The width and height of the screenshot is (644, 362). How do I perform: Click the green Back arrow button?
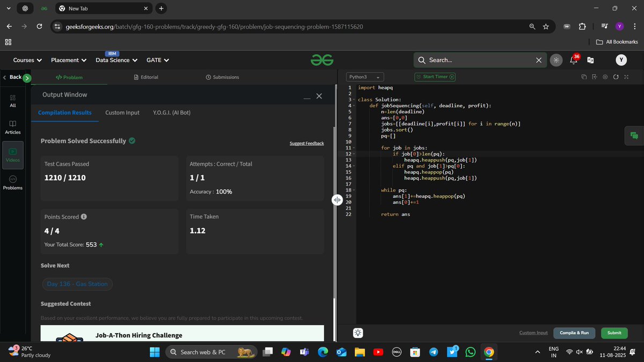tap(27, 78)
